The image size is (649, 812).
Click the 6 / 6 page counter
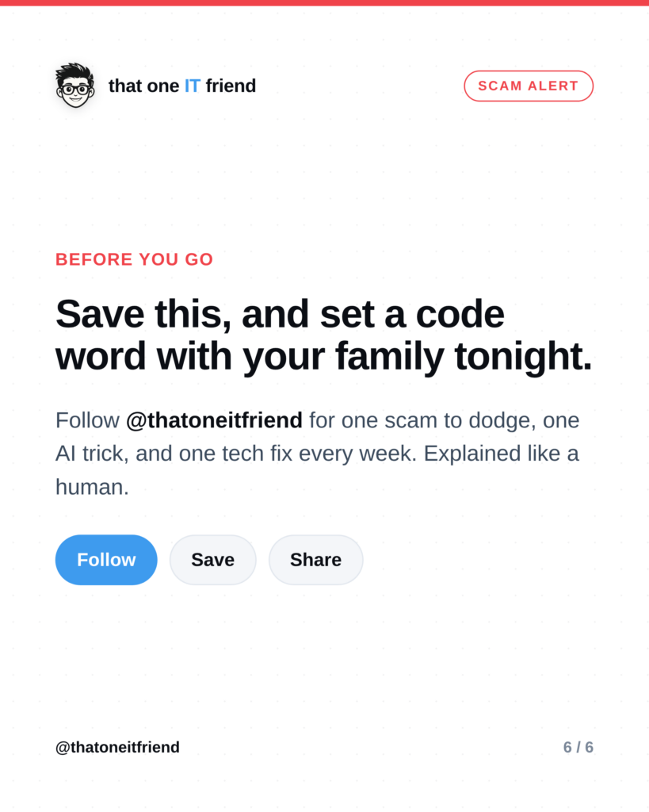[x=578, y=747]
